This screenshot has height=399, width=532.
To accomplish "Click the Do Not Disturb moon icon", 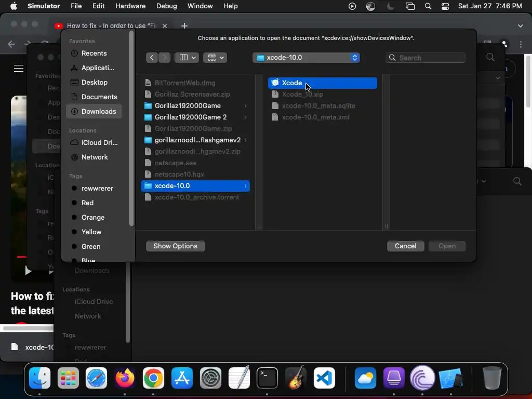I will (x=391, y=6).
